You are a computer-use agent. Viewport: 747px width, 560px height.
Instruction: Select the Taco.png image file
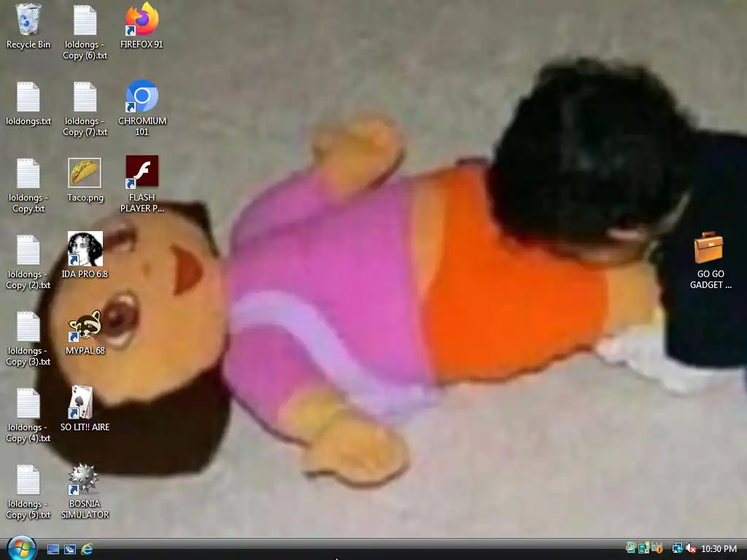pyautogui.click(x=85, y=180)
